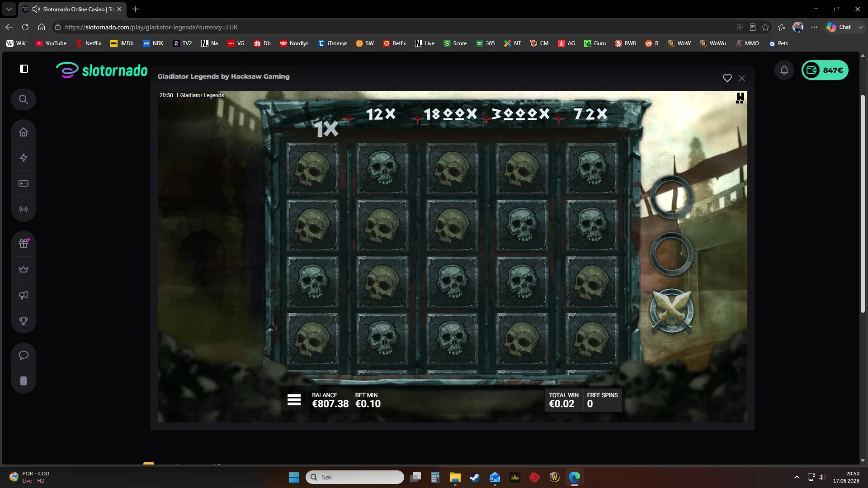
Task: Open the Copilot Chat button
Action: 839,27
